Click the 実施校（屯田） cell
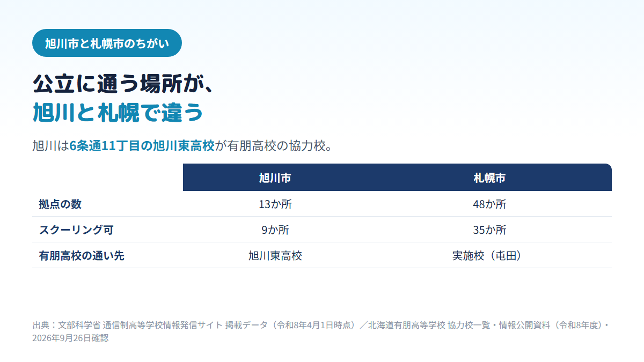The width and height of the screenshot is (644, 362). pos(489,255)
